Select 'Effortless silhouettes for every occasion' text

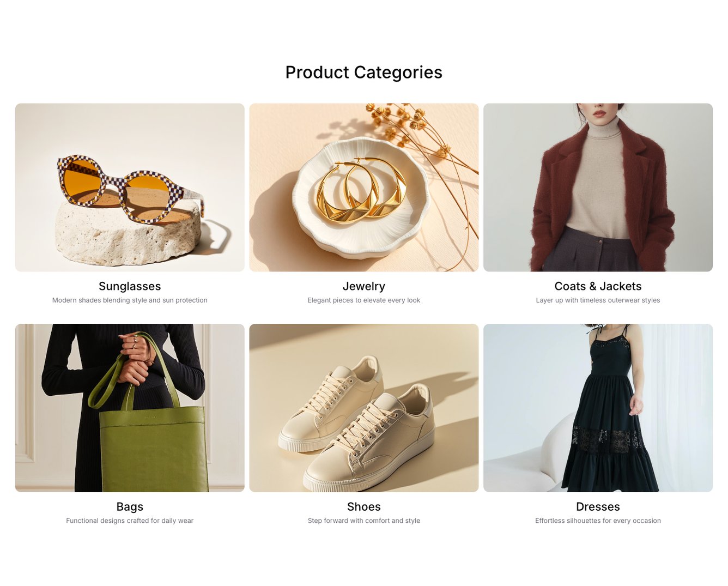tap(598, 521)
